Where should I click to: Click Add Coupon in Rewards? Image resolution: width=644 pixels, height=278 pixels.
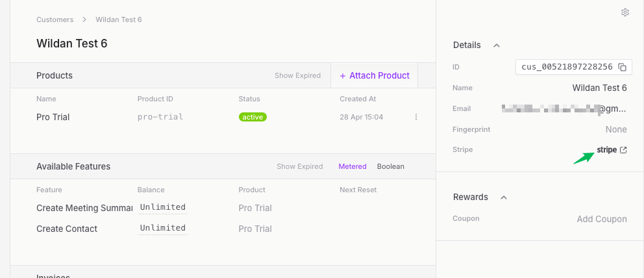[602, 219]
